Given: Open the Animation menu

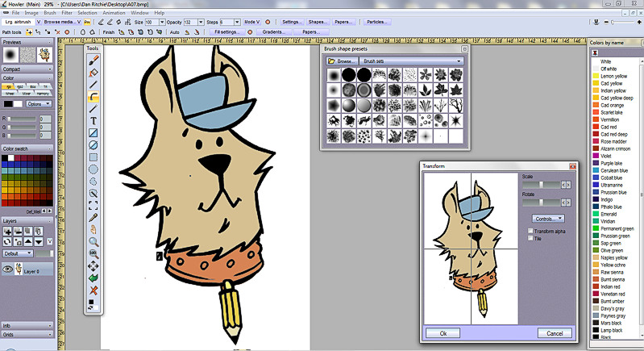Looking at the screenshot, I should point(114,13).
